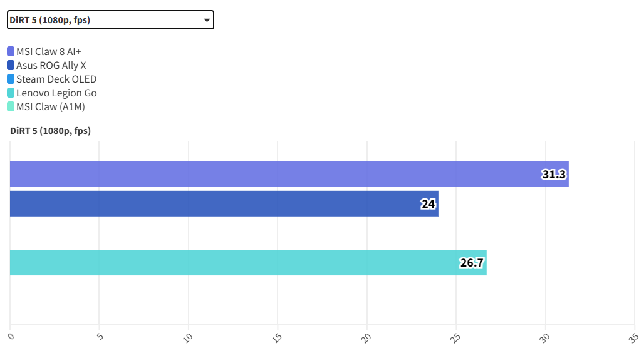Click the 35 tick on the x-axis
The height and width of the screenshot is (353, 644).
633,338
